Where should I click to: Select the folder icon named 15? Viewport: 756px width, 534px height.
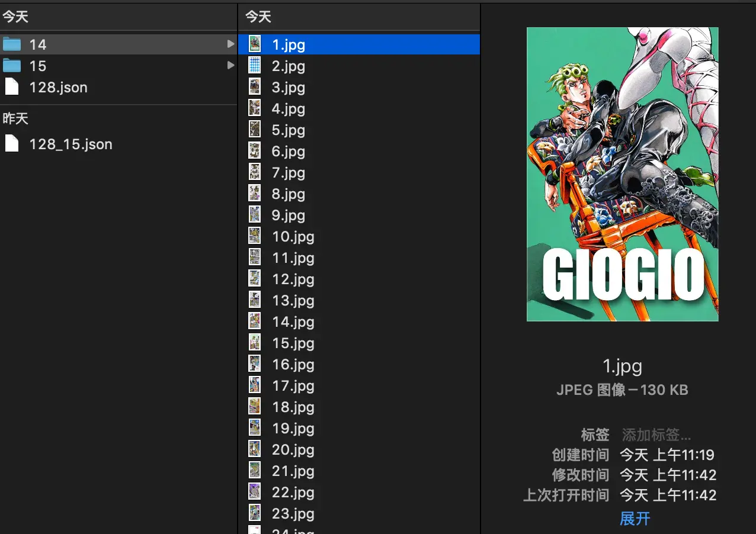tap(12, 66)
